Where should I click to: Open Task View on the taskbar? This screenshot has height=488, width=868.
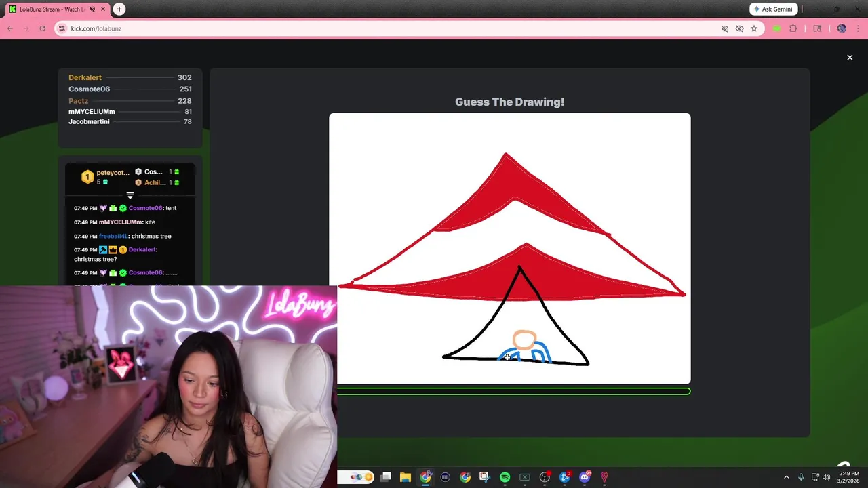pos(386,477)
